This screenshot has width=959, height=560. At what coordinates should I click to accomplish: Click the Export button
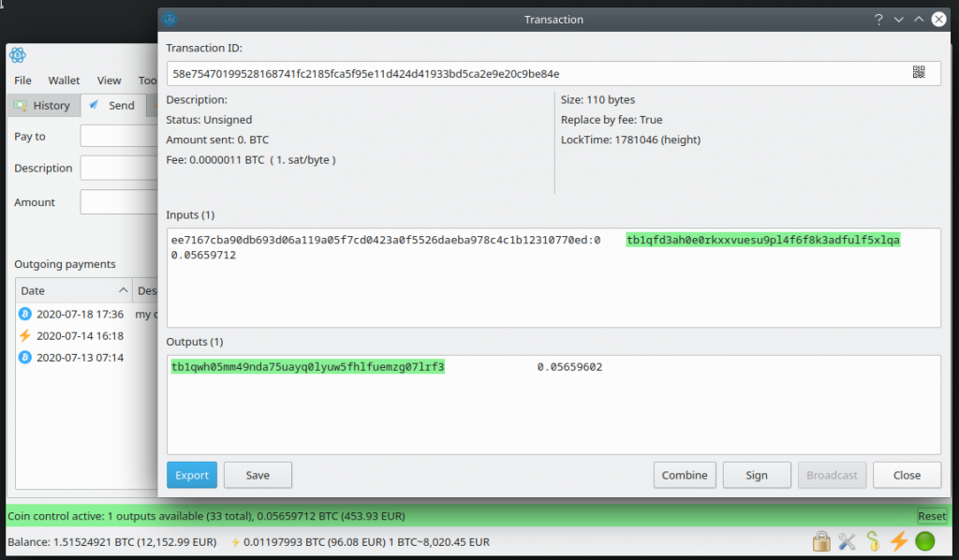[192, 475]
